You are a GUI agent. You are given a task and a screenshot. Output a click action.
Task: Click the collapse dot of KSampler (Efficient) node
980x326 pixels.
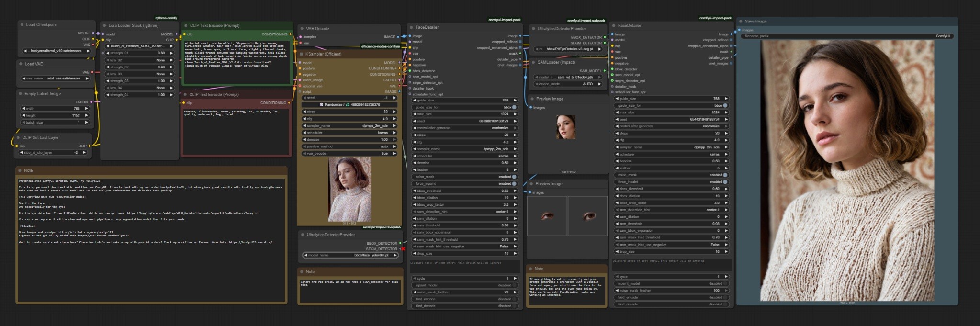point(301,54)
